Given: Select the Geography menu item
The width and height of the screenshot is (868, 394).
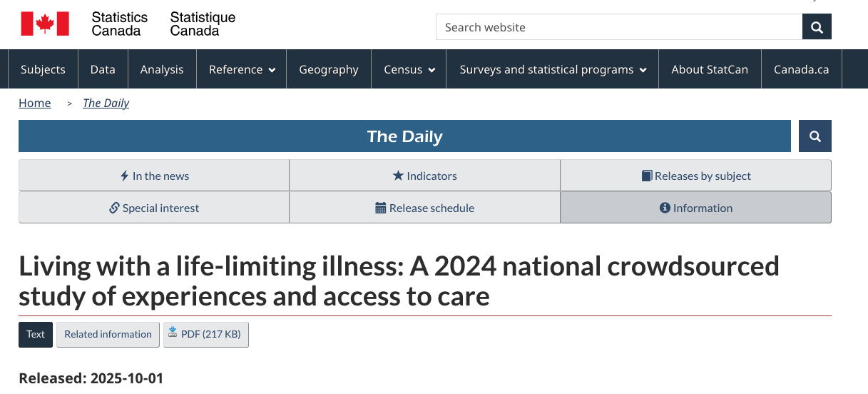Looking at the screenshot, I should [x=329, y=69].
